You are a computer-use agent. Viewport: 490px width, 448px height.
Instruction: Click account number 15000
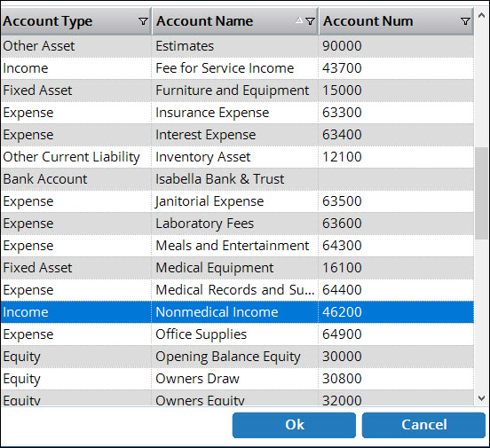342,90
